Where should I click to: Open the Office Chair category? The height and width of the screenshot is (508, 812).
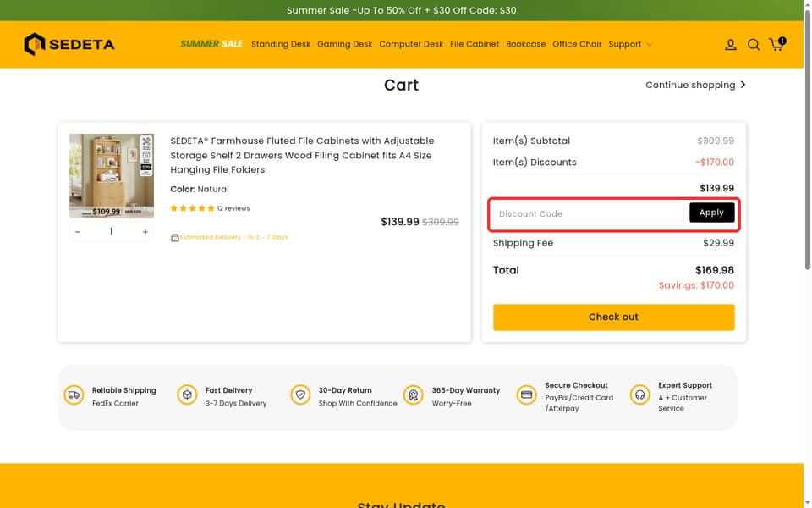577,44
